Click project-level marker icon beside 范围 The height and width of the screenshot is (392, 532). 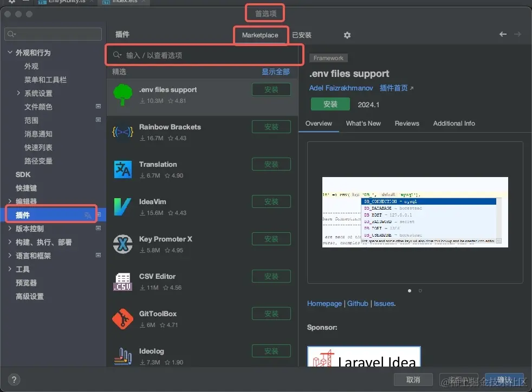(99, 120)
